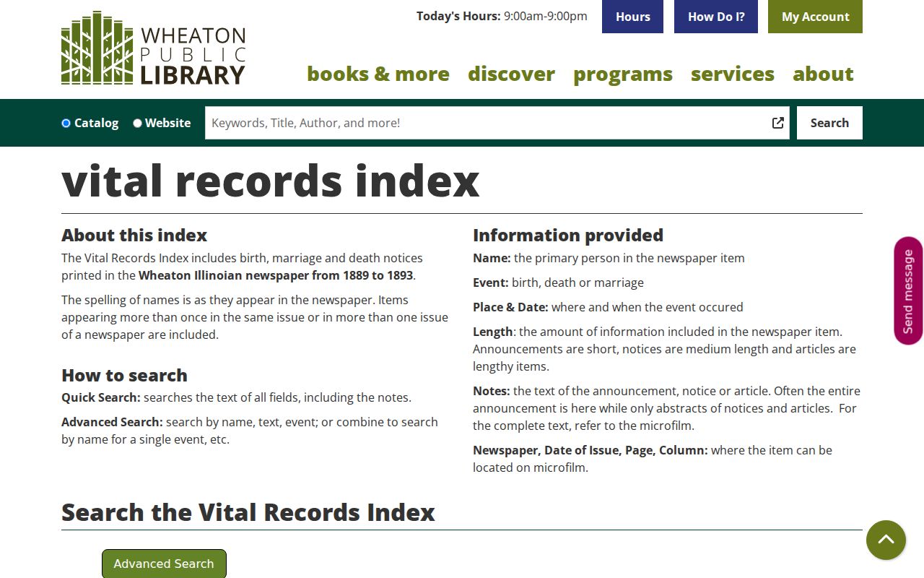
Task: Click the Wheaton Public Library logo
Action: (x=154, y=48)
